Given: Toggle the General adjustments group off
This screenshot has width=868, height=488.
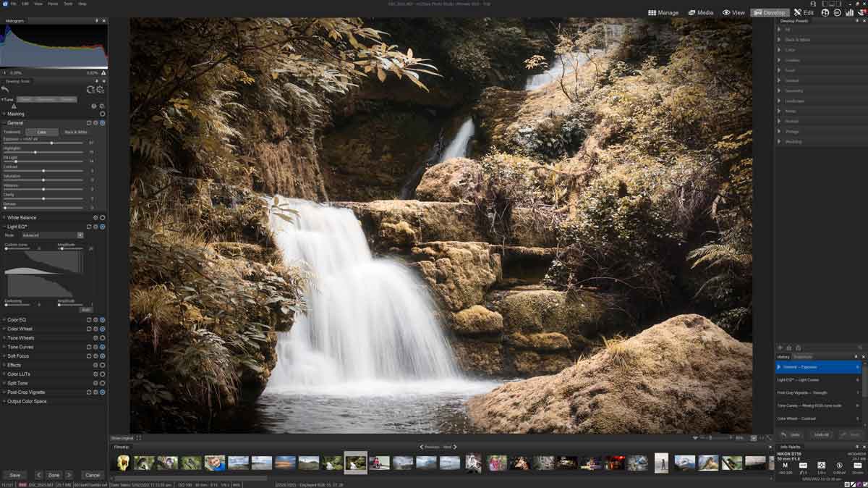Looking at the screenshot, I should pyautogui.click(x=103, y=123).
